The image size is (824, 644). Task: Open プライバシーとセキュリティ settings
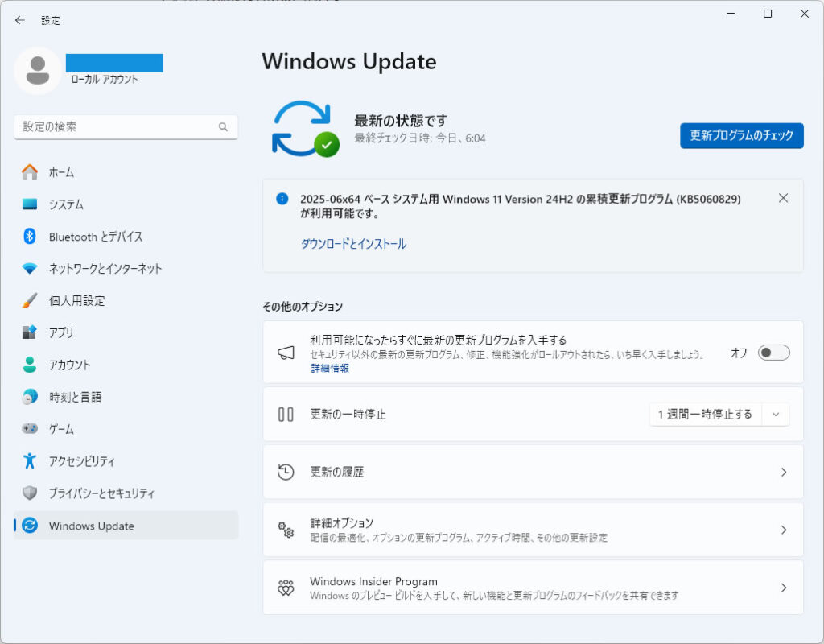tap(126, 493)
